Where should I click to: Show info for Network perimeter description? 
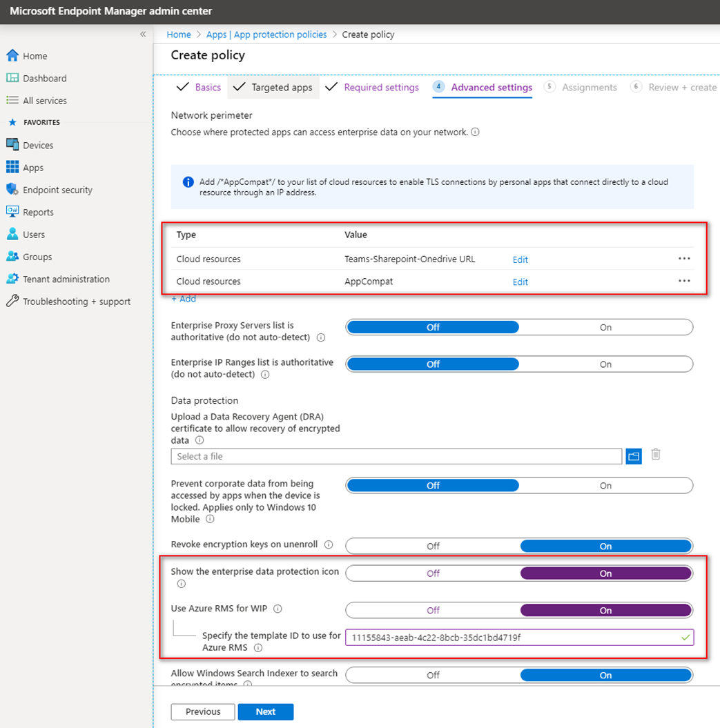tap(475, 132)
